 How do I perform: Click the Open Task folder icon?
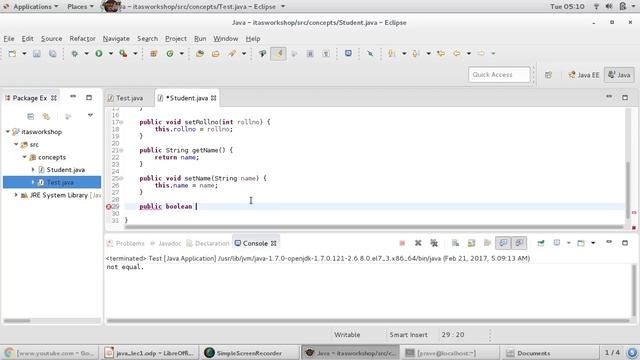pyautogui.click(x=216, y=53)
